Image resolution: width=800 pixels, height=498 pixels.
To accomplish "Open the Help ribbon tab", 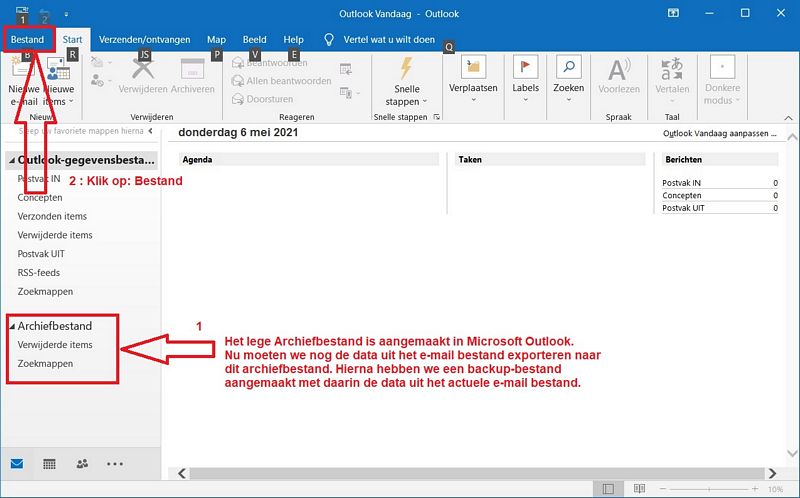I will pyautogui.click(x=293, y=40).
